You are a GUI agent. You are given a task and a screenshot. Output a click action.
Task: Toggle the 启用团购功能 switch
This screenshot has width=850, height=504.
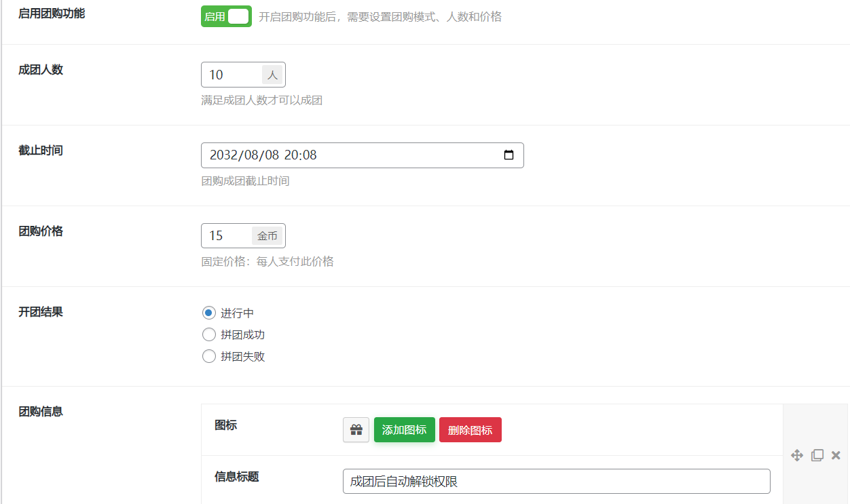(x=226, y=16)
